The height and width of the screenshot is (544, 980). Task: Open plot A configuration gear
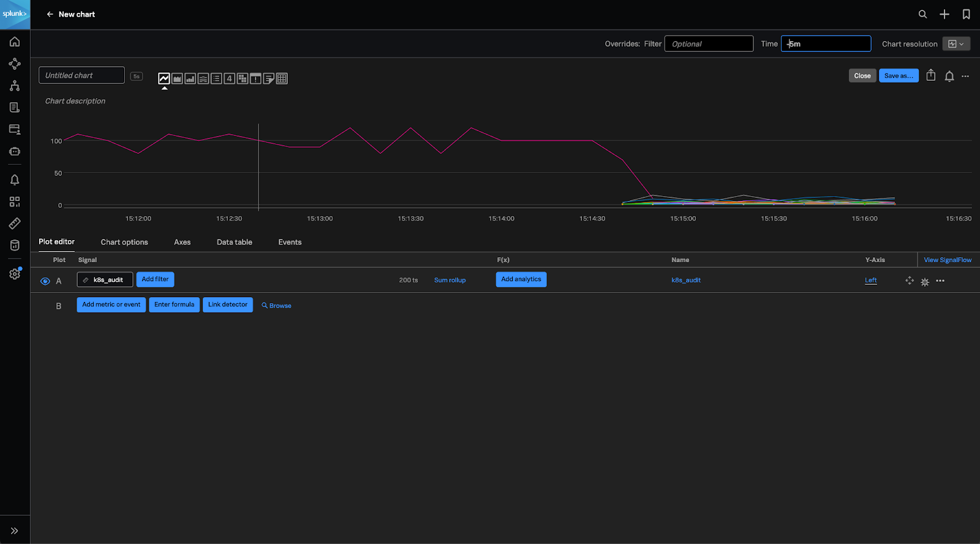click(x=925, y=281)
